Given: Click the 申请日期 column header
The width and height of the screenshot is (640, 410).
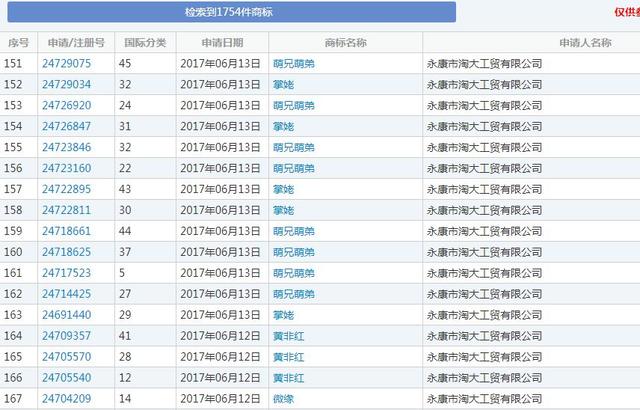Looking at the screenshot, I should click(x=221, y=43).
